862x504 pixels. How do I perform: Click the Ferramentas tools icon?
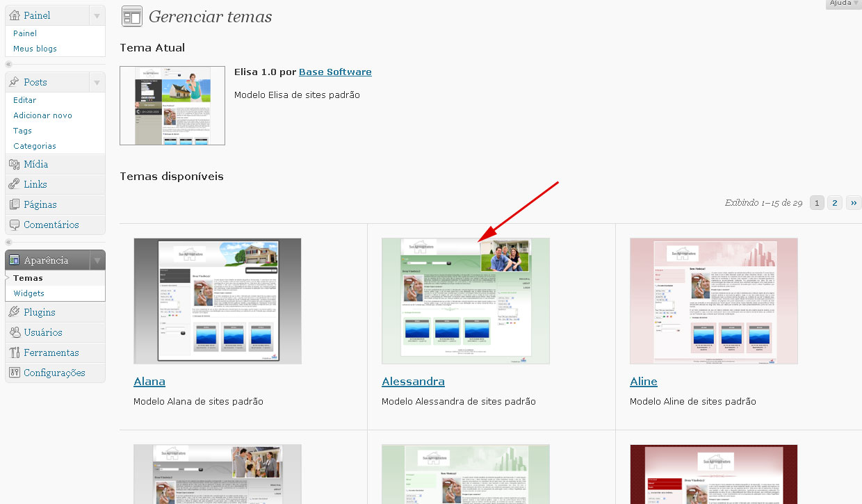[x=15, y=353]
